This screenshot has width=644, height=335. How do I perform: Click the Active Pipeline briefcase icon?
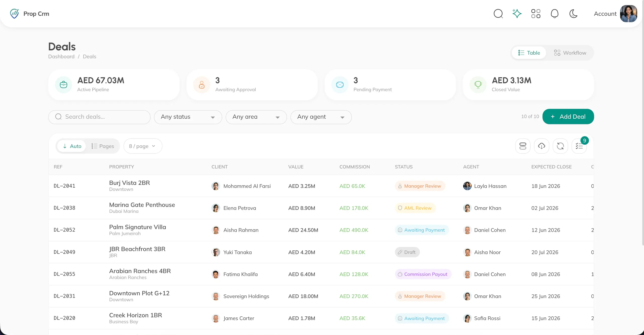coord(64,85)
